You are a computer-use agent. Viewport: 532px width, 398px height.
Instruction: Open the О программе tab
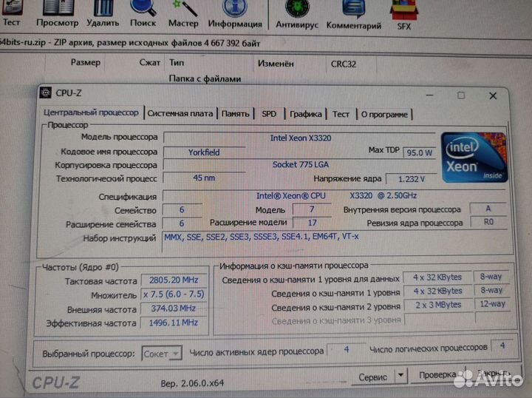point(384,115)
